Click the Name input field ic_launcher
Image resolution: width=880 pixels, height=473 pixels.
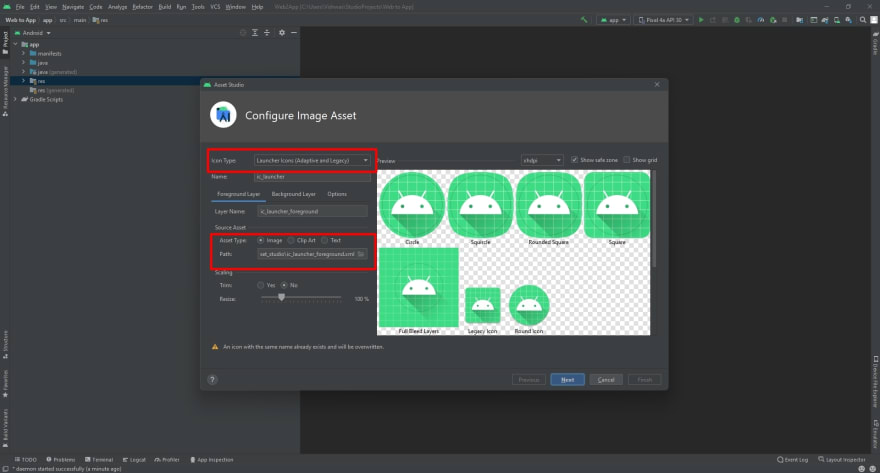[x=312, y=177]
